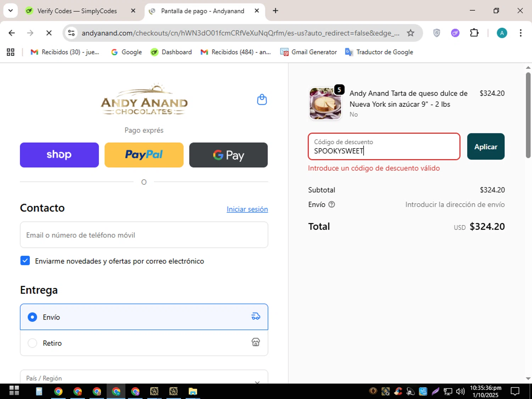
Task: Click the forward navigation arrow
Action: (x=30, y=33)
